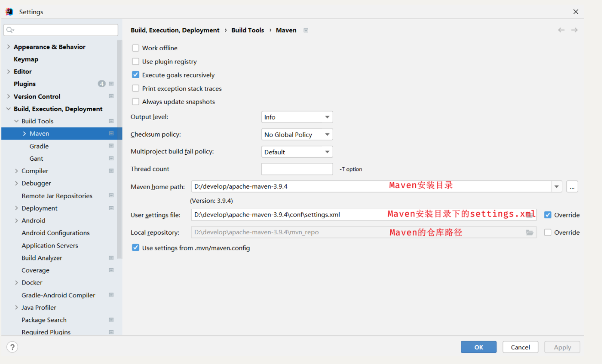Click project settings icon beside Plugins
The height and width of the screenshot is (364, 602).
111,84
